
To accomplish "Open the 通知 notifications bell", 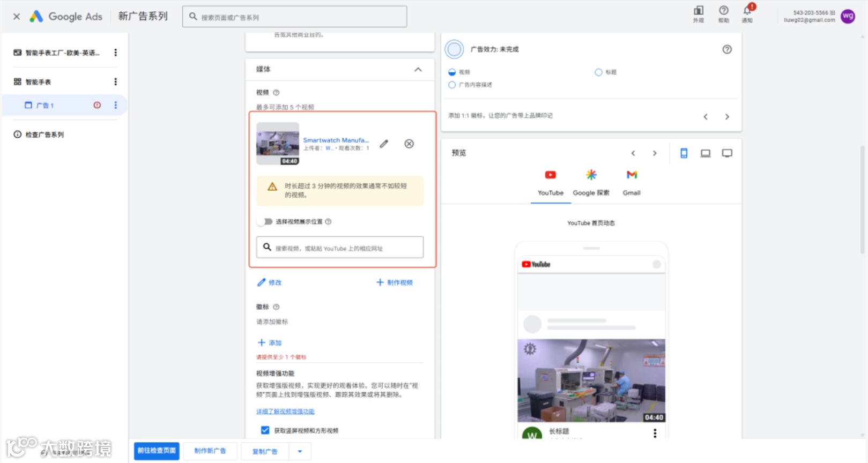I will pos(747,14).
